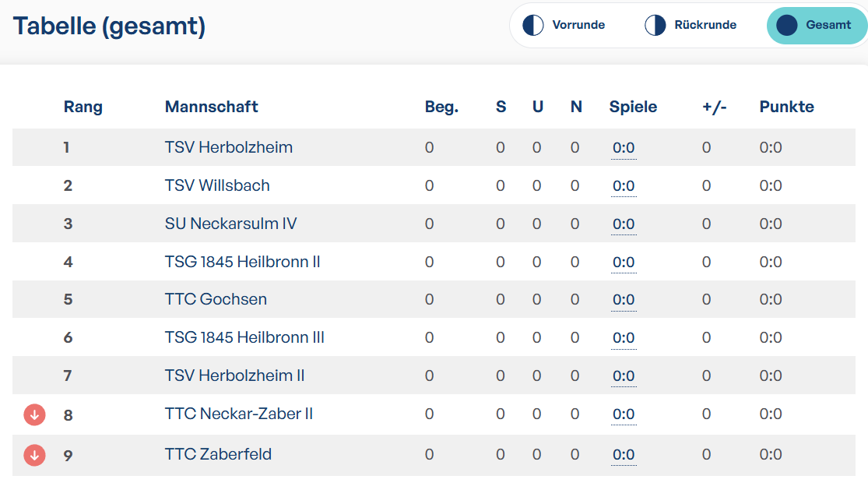This screenshot has width=868, height=490.
Task: Open SU Neckarsulm IV team link
Action: tap(231, 224)
